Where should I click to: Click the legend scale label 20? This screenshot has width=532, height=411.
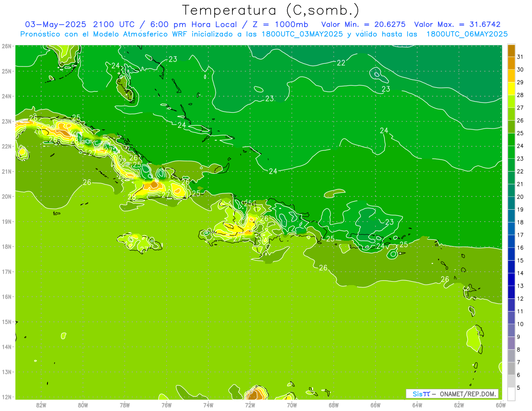tap(520, 197)
